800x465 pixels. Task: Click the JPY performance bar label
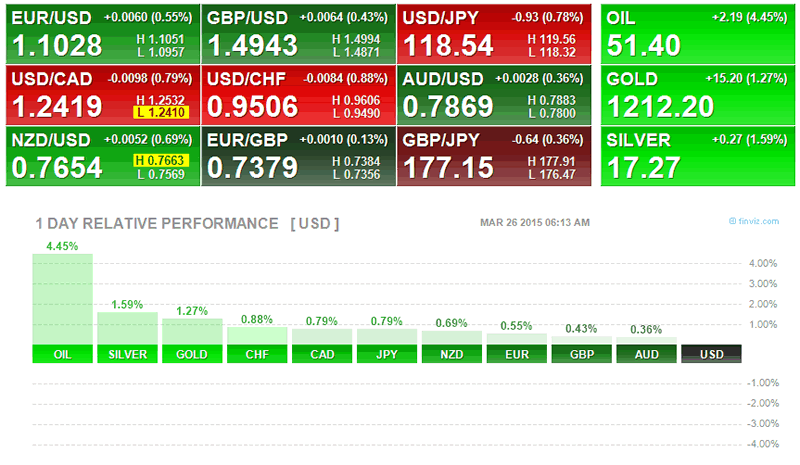(x=387, y=354)
